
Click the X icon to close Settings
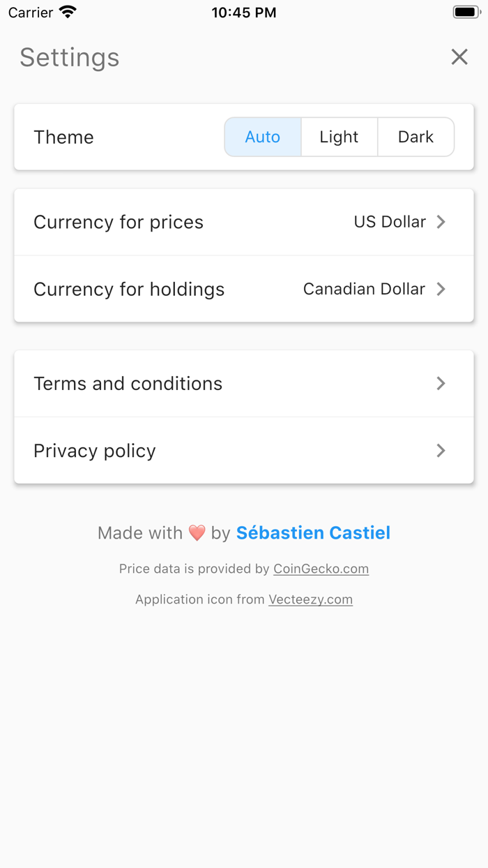(459, 57)
